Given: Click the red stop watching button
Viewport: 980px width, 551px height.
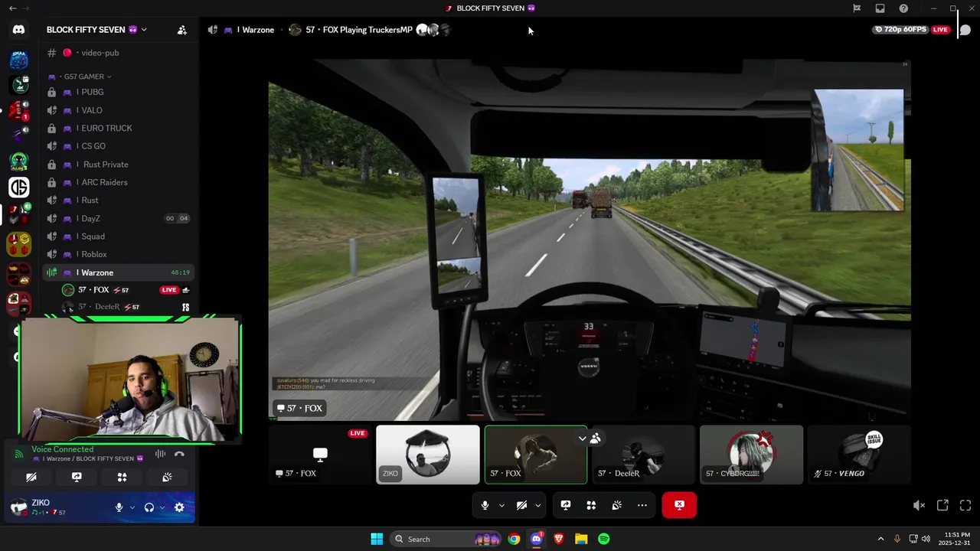Looking at the screenshot, I should (x=679, y=505).
